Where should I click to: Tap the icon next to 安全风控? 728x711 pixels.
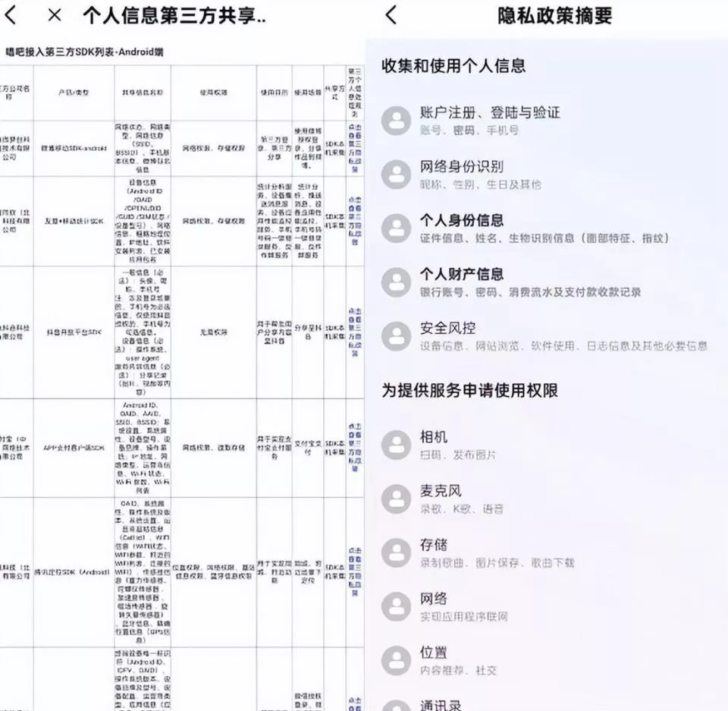click(396, 336)
